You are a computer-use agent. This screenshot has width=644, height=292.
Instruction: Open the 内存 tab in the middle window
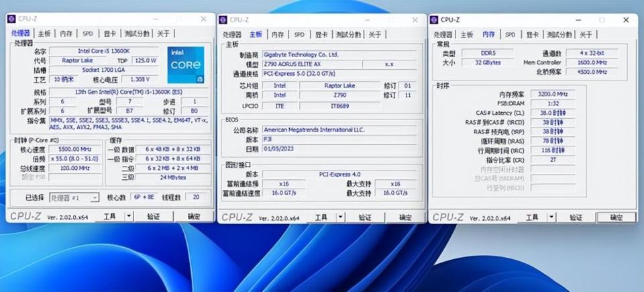point(278,34)
